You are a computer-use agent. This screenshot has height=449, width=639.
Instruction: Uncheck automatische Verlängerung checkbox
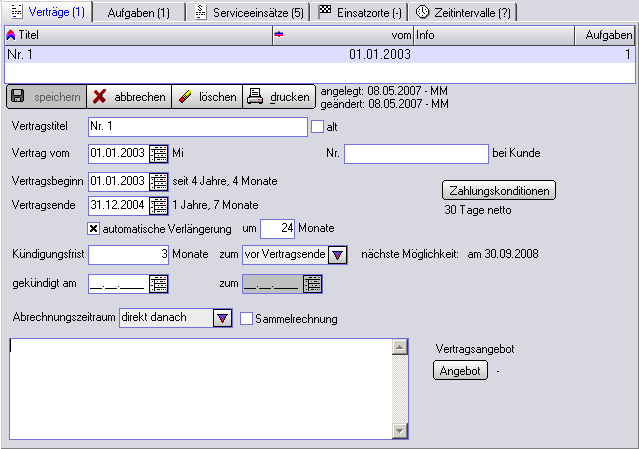tap(94, 228)
